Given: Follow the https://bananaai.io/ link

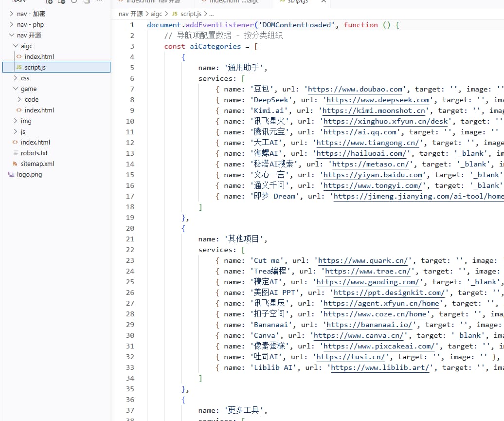Looking at the screenshot, I should pyautogui.click(x=369, y=325).
